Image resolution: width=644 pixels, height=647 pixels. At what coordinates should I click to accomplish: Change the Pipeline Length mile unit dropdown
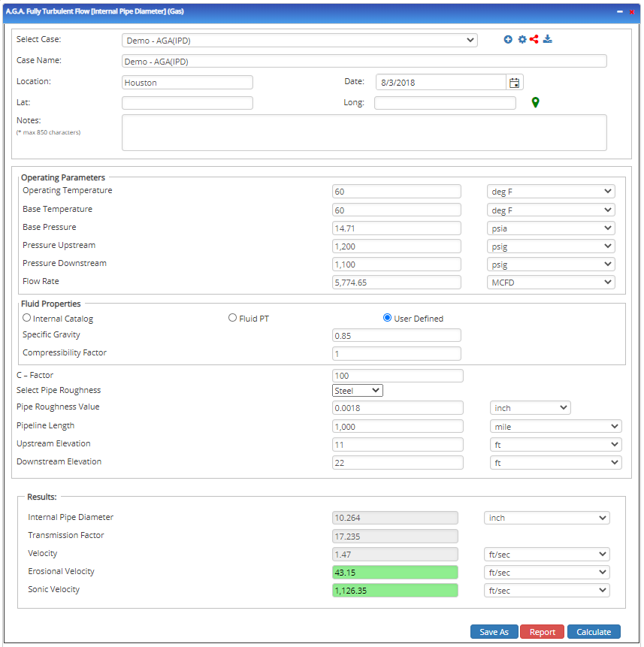coord(555,426)
